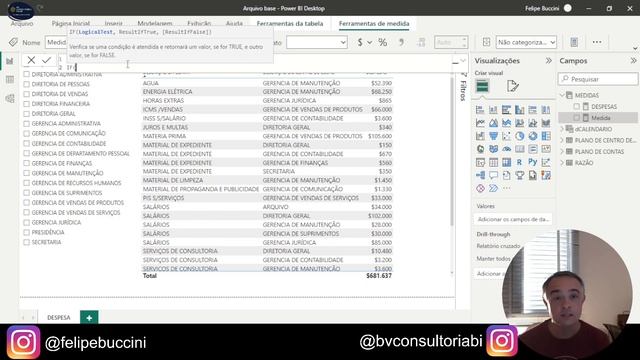Insert a clustered column chart visual
This screenshot has width=640, height=360.
tap(520, 110)
